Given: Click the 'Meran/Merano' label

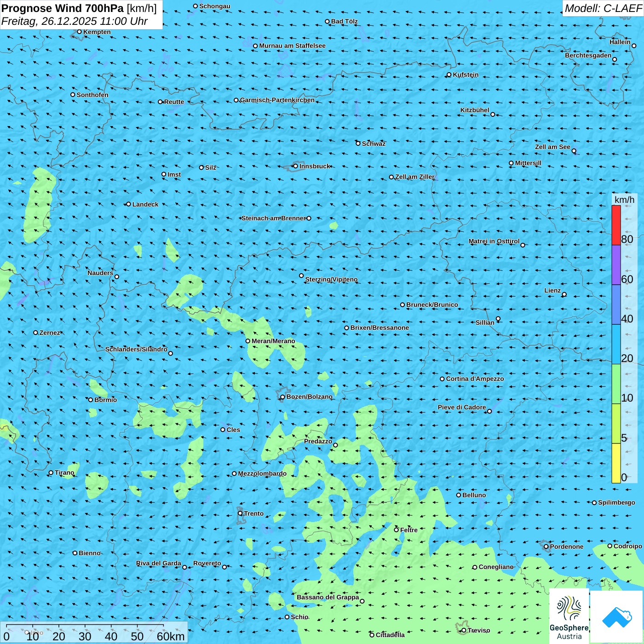Looking at the screenshot, I should coord(273,341).
